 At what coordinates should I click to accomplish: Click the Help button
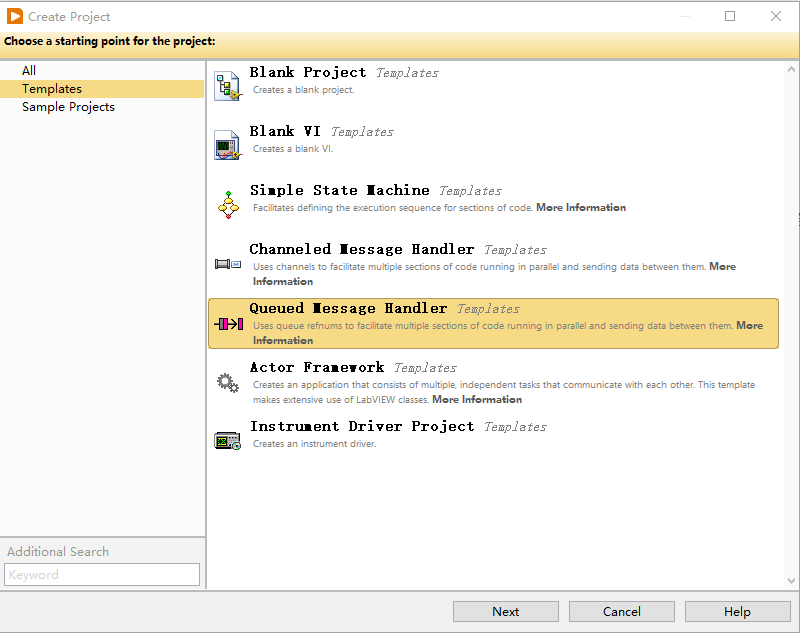[x=737, y=611]
